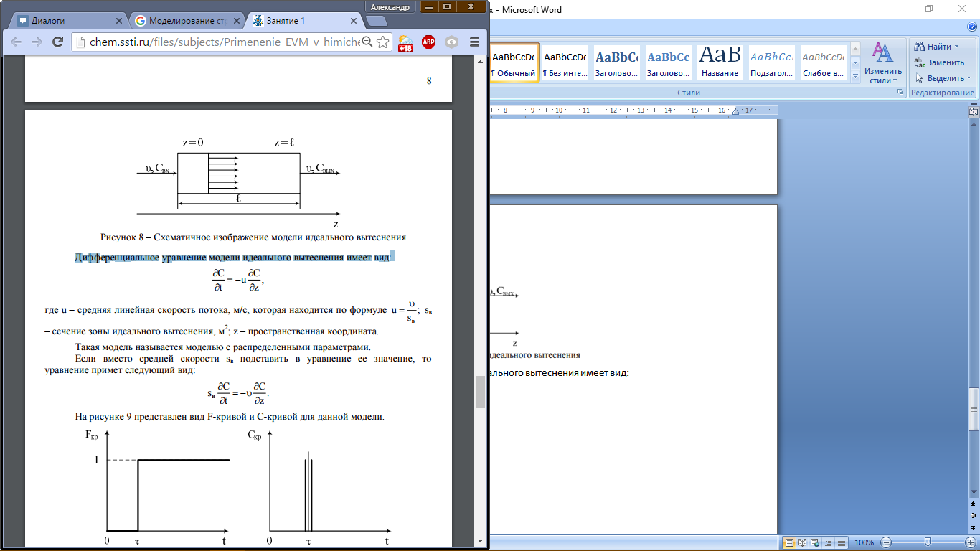Click the ruler tab marker near 16
The image size is (980, 551).
point(735,110)
